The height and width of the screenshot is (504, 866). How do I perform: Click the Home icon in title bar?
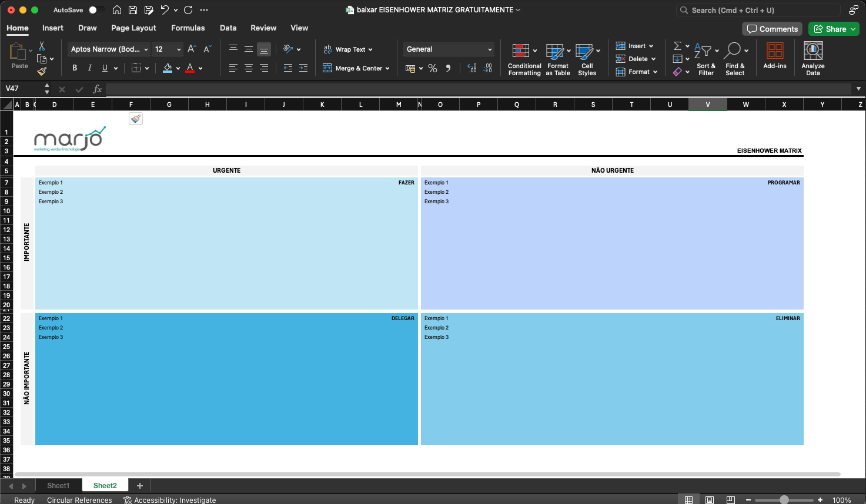point(117,10)
